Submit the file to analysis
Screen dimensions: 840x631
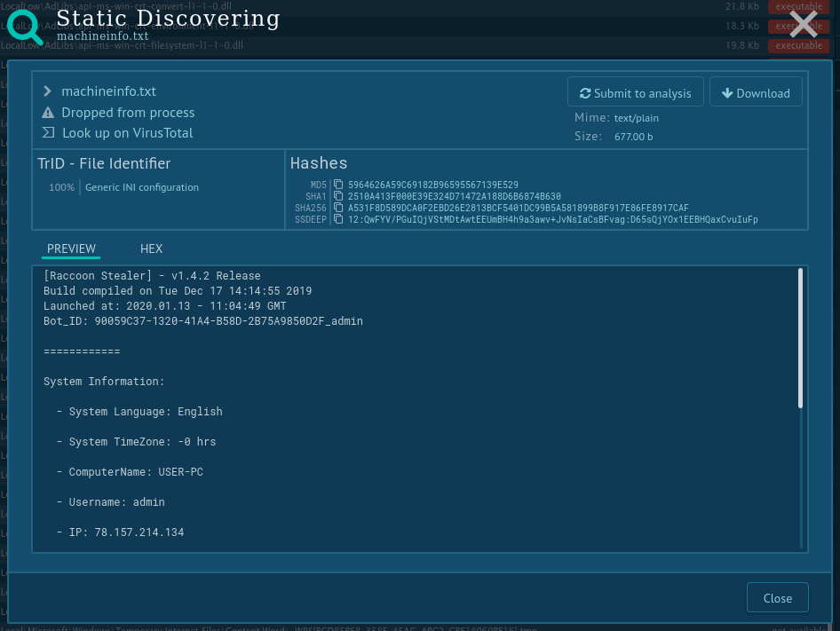pyautogui.click(x=635, y=93)
